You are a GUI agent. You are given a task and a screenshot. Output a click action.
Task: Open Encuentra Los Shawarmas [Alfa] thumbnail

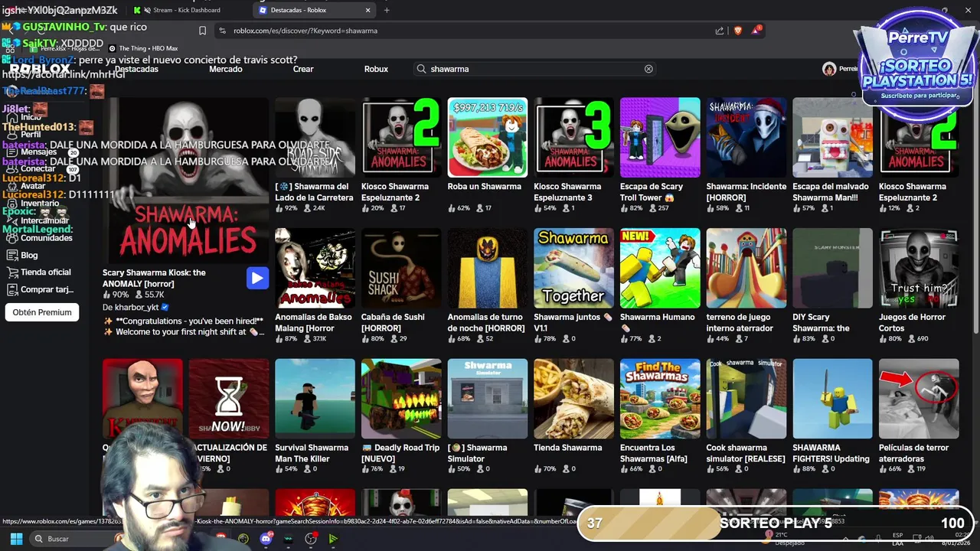pos(660,399)
